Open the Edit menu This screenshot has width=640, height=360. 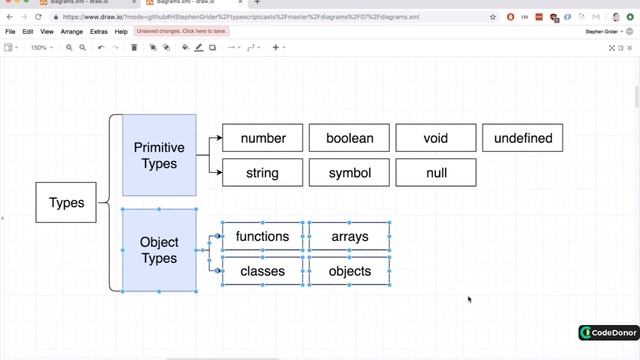point(28,31)
